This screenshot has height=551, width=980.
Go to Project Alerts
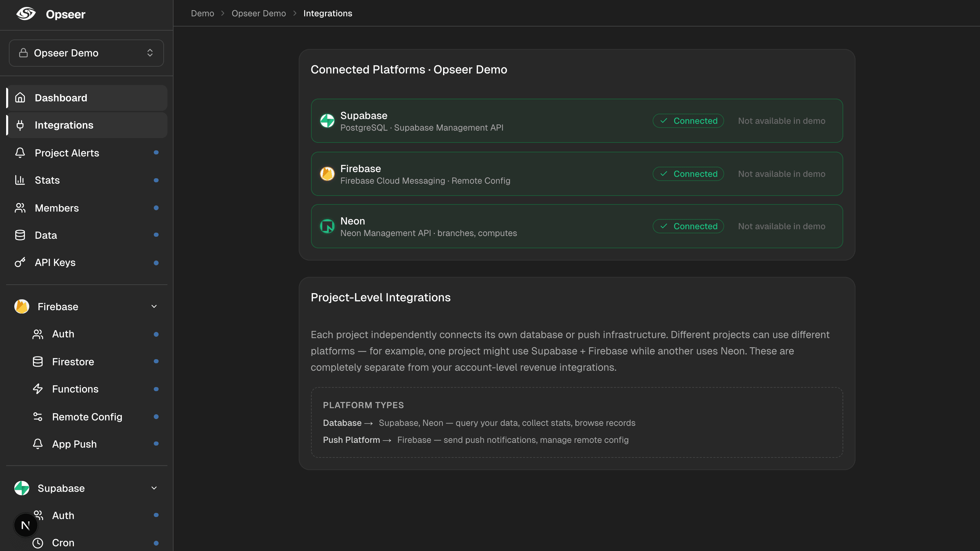coord(87,153)
